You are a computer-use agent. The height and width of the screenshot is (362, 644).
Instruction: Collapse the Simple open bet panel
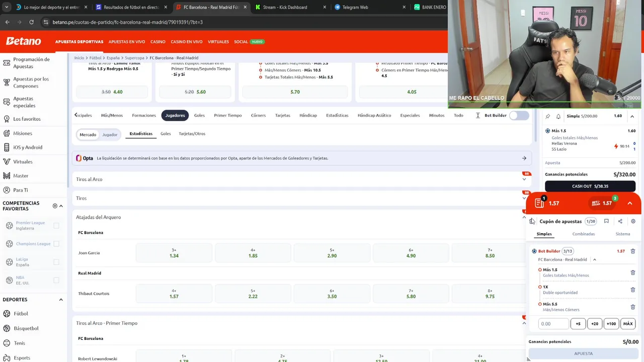[632, 116]
